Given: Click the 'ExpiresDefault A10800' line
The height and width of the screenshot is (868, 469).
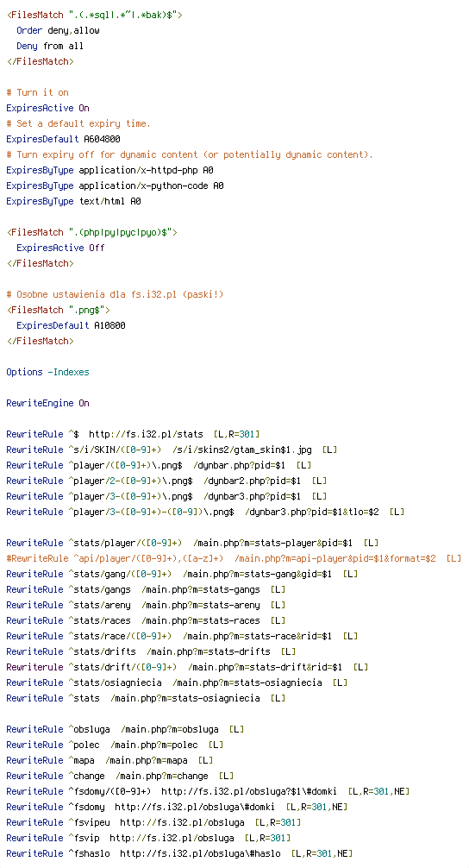Looking at the screenshot, I should (71, 325).
